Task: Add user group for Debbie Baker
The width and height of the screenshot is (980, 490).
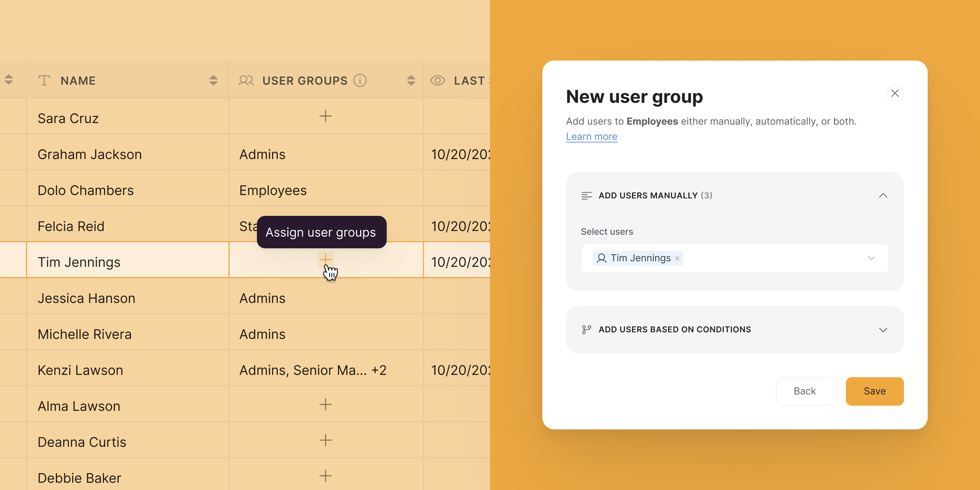Action: [325, 476]
